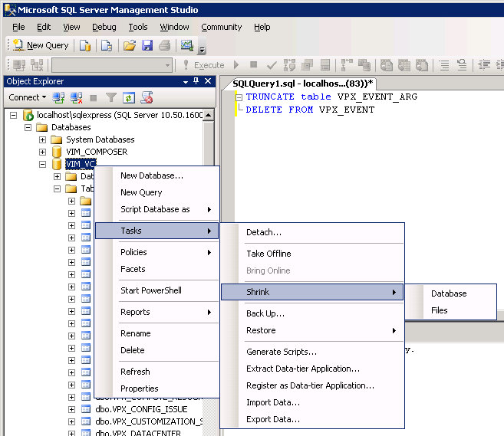The height and width of the screenshot is (436, 504).
Task: Click the Cancel Executing Query stop icon
Action: (x=254, y=65)
